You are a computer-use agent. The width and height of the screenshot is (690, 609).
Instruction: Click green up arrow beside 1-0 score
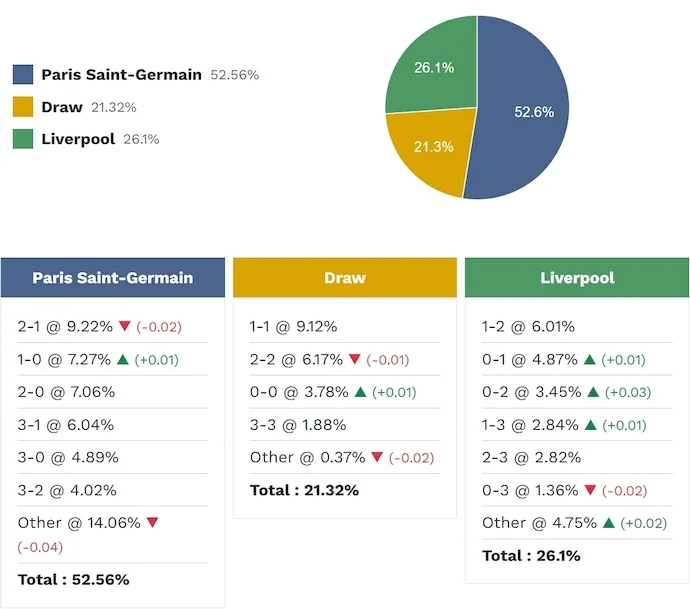[x=122, y=359]
